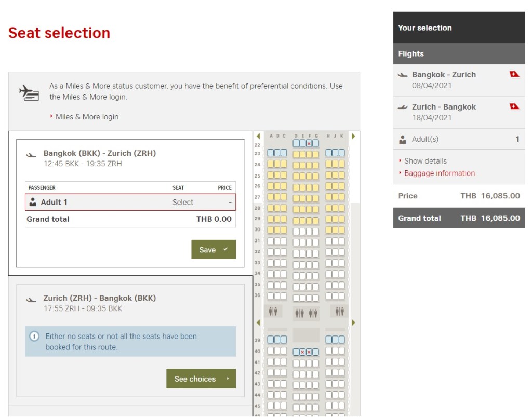Select seat 39H in the exit row
This screenshot has width=532, height=417.
click(329, 340)
